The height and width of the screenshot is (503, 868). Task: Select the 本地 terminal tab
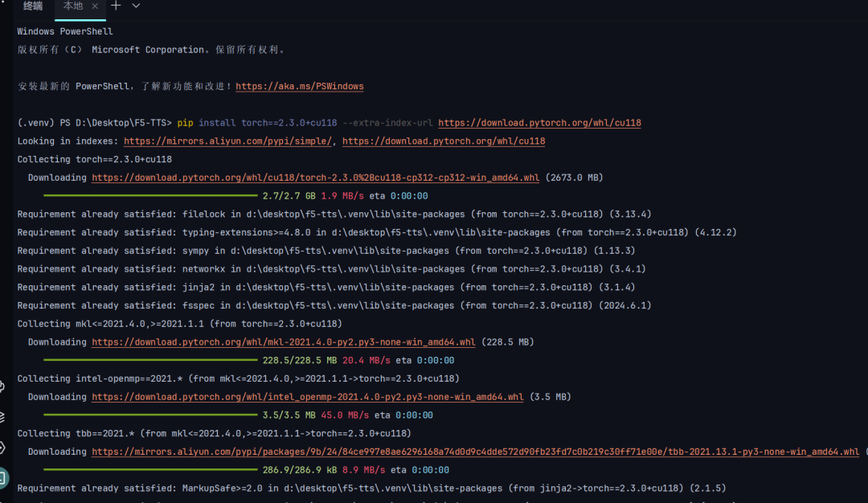pyautogui.click(x=73, y=6)
